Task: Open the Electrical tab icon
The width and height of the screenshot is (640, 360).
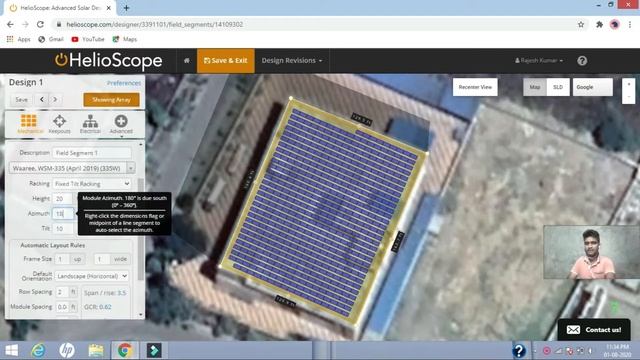Action: point(90,124)
